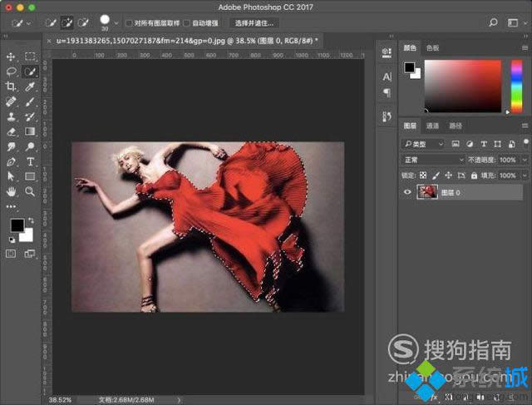The width and height of the screenshot is (532, 405).
Task: Select the Pen tool
Action: point(11,161)
